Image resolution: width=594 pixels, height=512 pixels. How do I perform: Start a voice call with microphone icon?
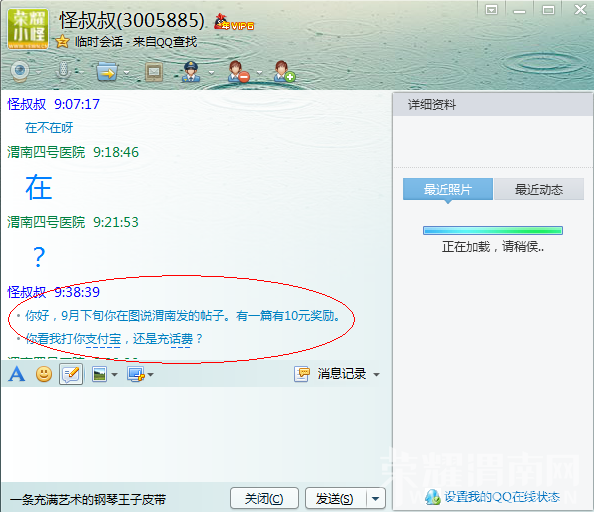click(x=63, y=71)
